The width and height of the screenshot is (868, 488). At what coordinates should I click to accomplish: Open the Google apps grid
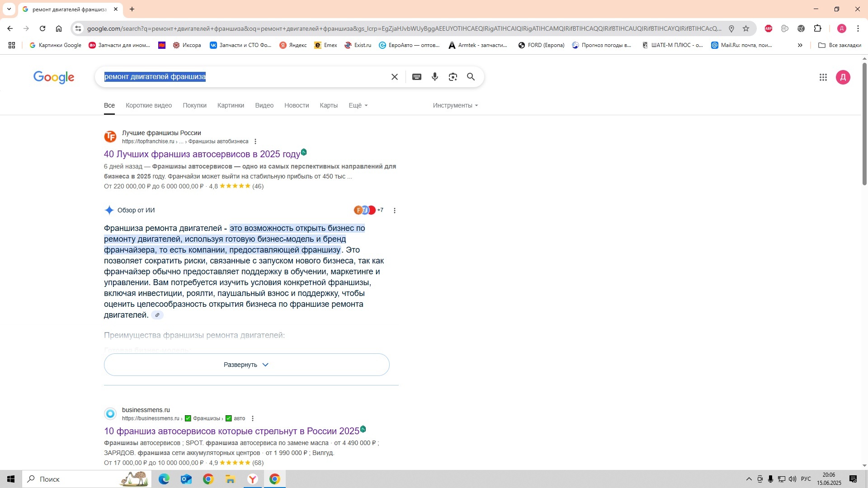pyautogui.click(x=823, y=77)
